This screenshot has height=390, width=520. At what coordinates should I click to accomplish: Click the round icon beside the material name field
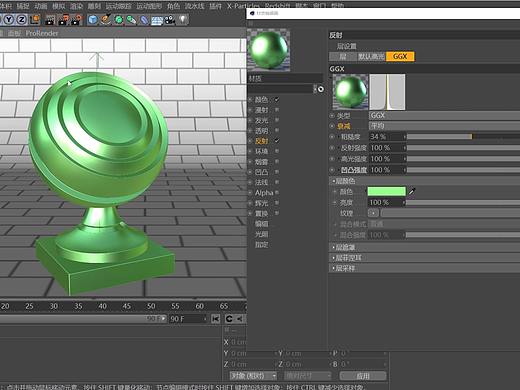point(320,89)
